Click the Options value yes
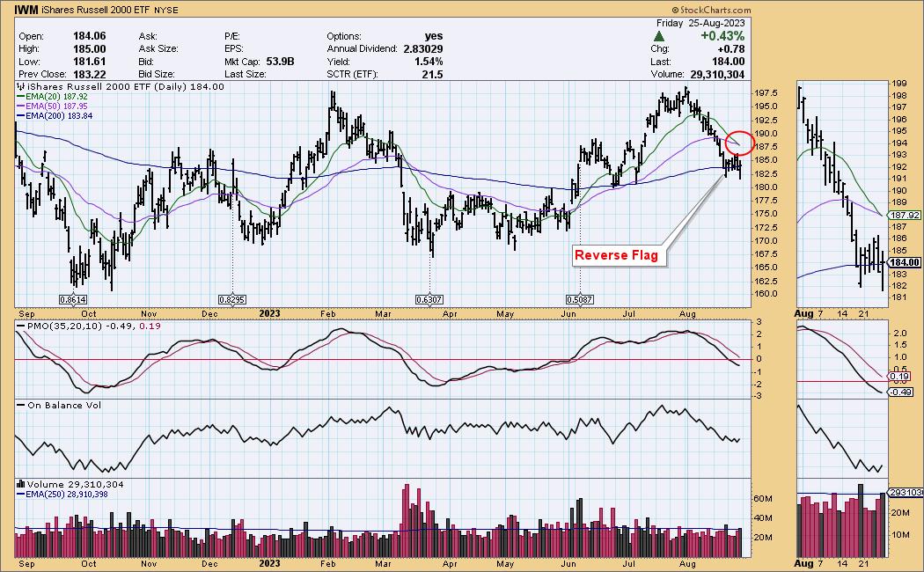The image size is (924, 572). tap(434, 36)
